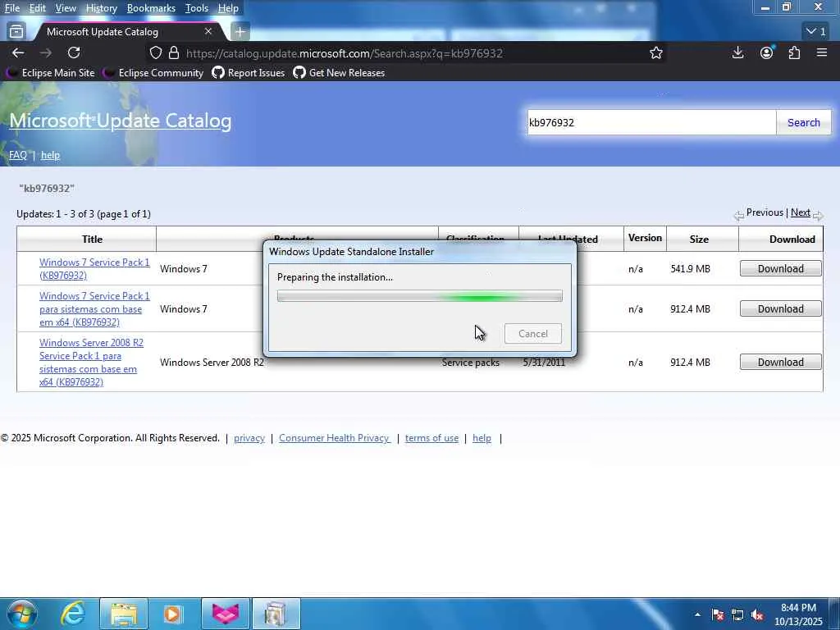Screen dimensions: 840x630
Task: Open the Firefox View icon
Action: [16, 32]
